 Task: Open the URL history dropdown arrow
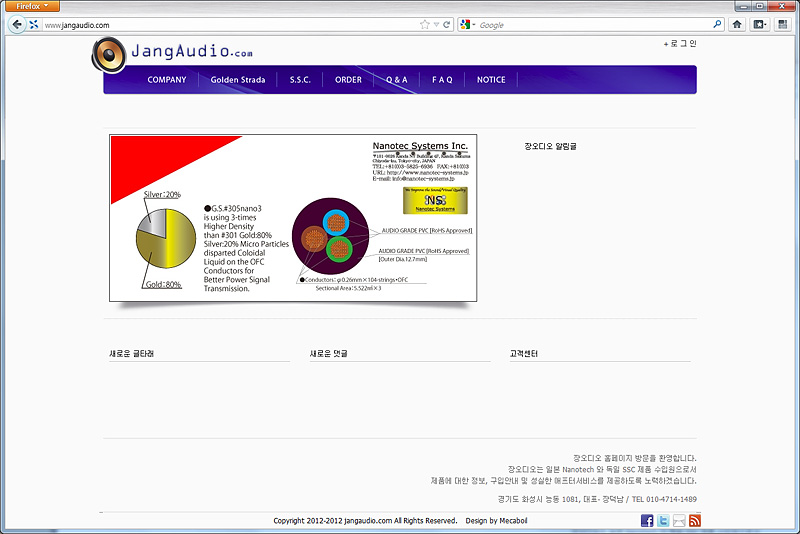436,24
